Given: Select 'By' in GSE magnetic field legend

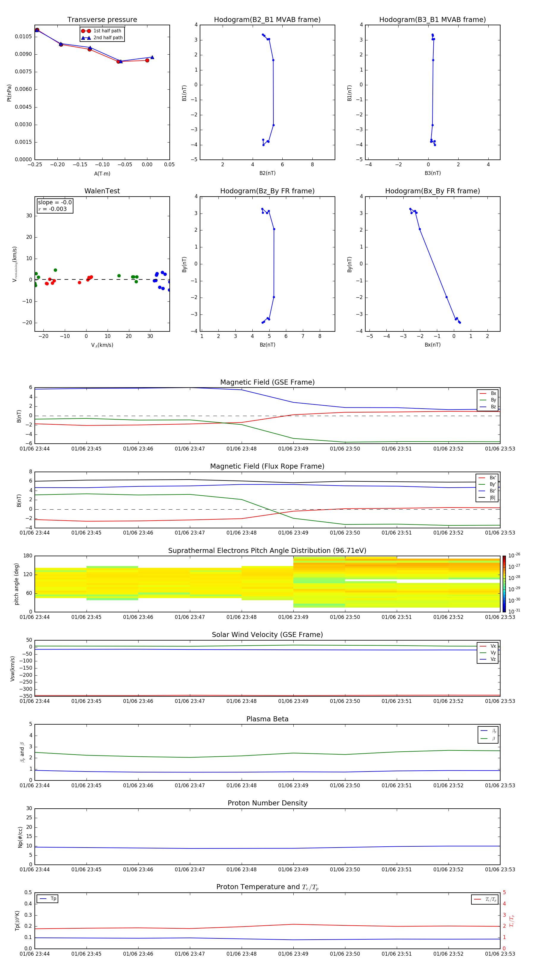Looking at the screenshot, I should click(488, 400).
